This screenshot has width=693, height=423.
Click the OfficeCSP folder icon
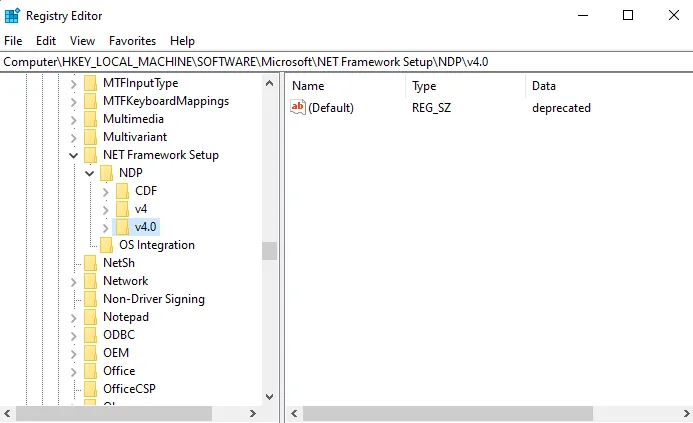click(90, 389)
